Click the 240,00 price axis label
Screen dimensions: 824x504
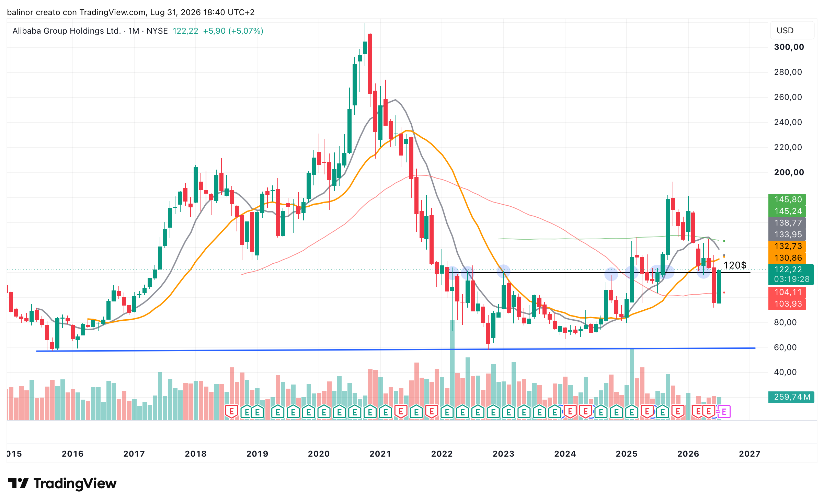tap(788, 122)
